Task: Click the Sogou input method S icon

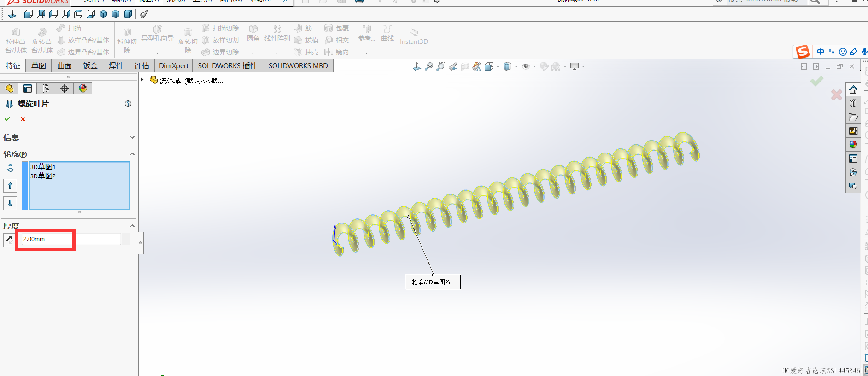Action: pyautogui.click(x=803, y=52)
